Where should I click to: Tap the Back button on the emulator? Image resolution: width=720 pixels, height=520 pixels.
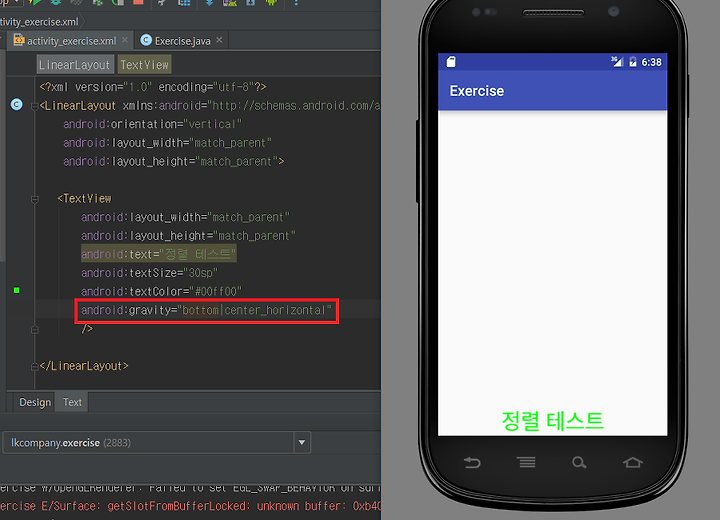coord(472,462)
